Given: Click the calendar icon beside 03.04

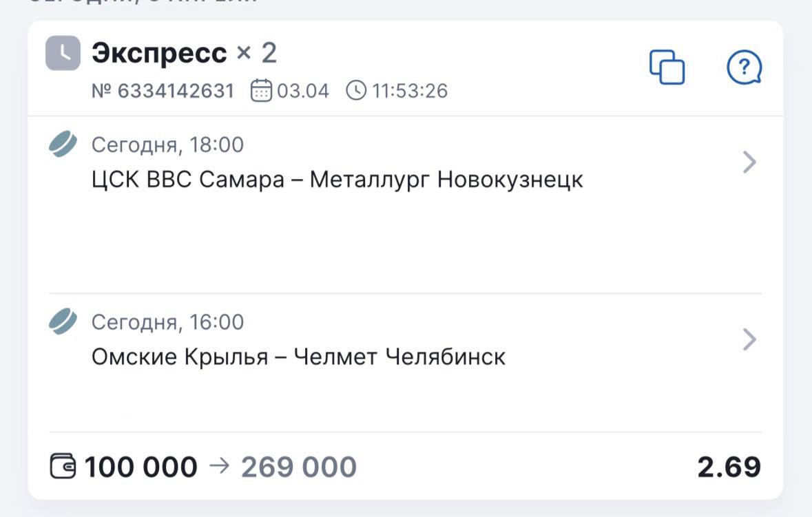Looking at the screenshot, I should (x=261, y=90).
